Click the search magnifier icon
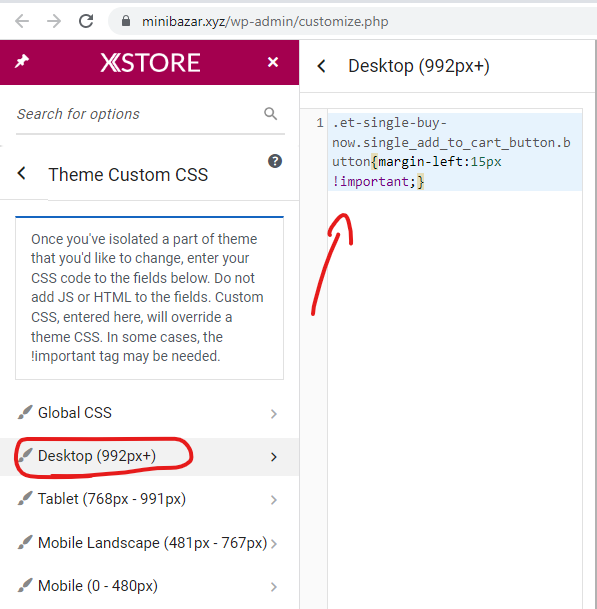The image size is (597, 609). click(270, 114)
